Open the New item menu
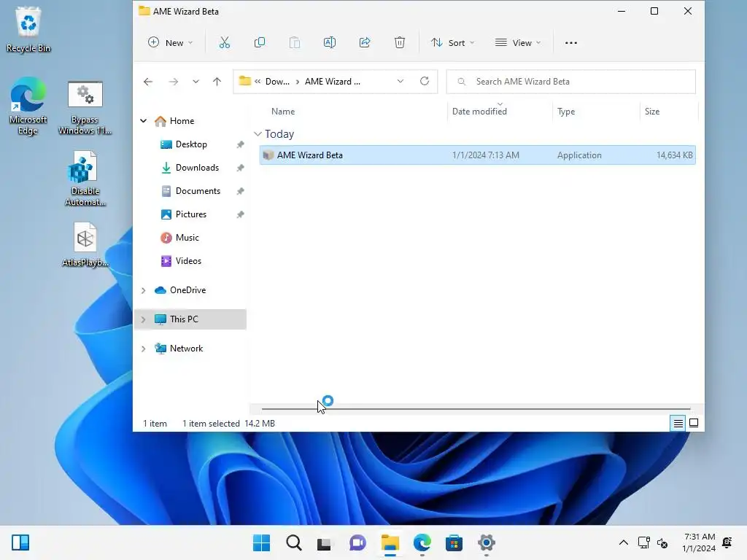747x560 pixels. 170,43
